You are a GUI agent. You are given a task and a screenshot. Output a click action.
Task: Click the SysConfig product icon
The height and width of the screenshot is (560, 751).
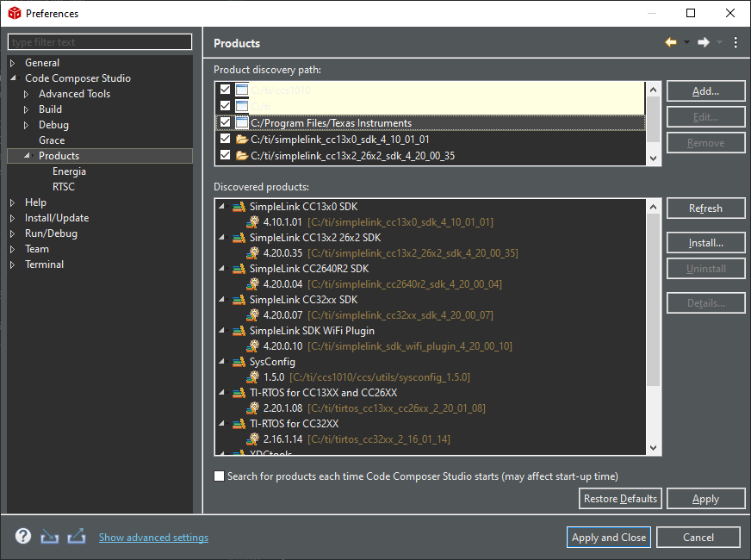pos(239,362)
